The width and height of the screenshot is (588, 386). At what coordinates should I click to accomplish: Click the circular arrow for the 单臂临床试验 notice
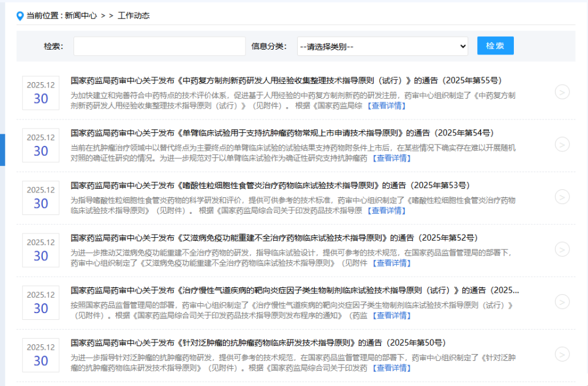[x=561, y=145]
